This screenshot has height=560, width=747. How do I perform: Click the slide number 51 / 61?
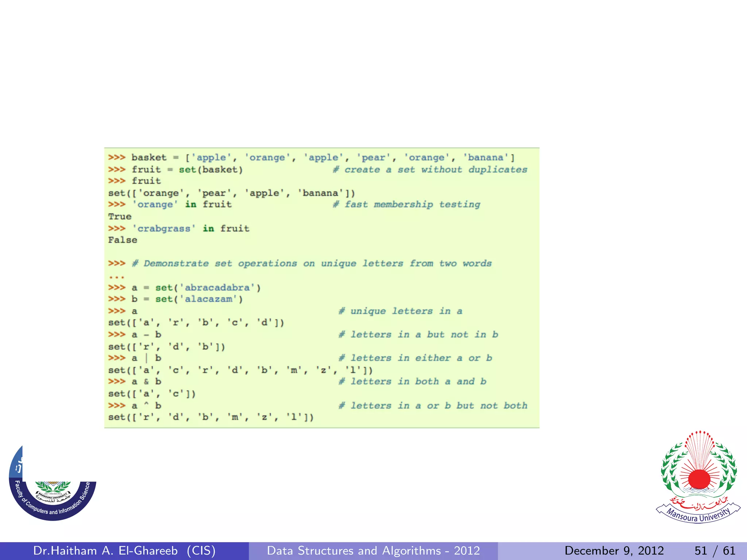coord(715,551)
